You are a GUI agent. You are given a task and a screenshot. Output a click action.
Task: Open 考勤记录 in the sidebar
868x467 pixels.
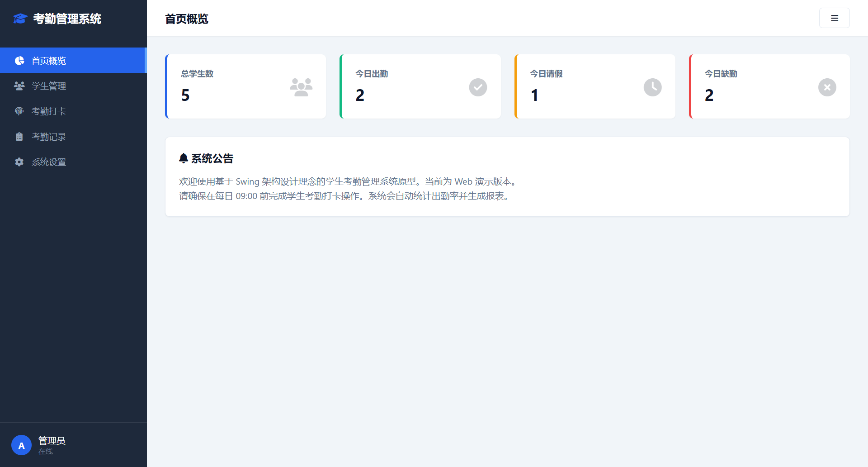(49, 137)
